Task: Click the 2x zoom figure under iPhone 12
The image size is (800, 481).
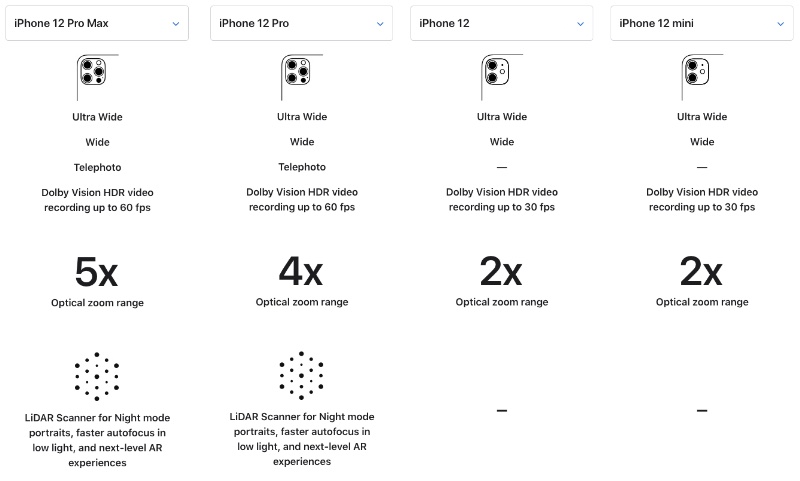Action: click(x=501, y=272)
